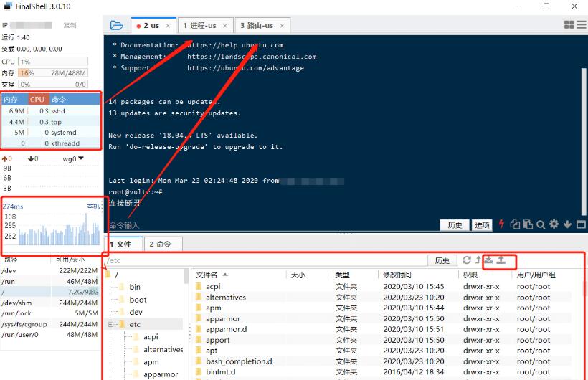Click the terminal copy icon
588x380 pixels.
click(x=515, y=224)
